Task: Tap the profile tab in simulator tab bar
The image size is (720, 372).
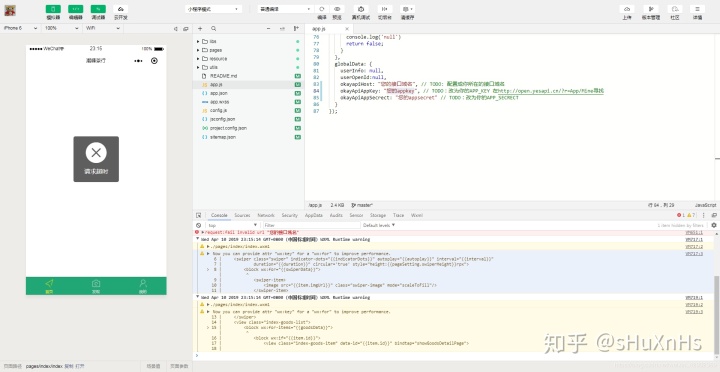Action: click(143, 286)
